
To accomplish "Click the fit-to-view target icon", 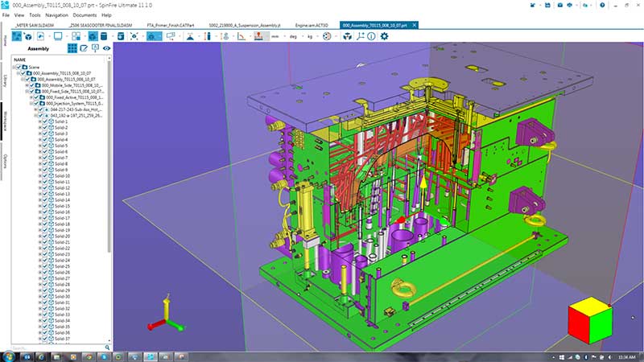I will tap(134, 36).
